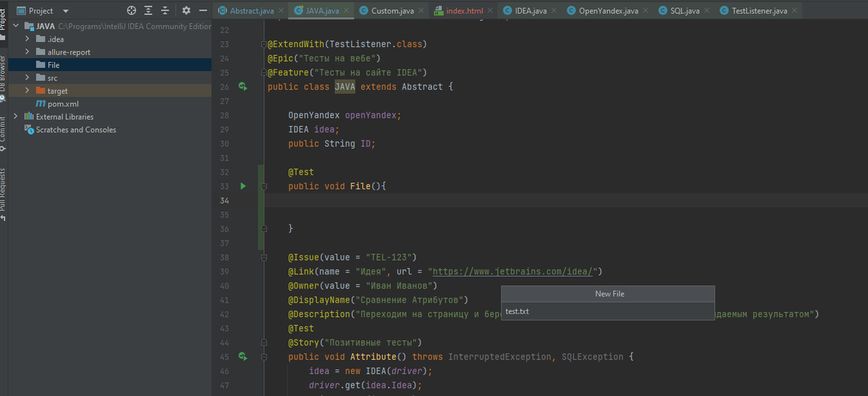Image resolution: width=868 pixels, height=396 pixels.
Task: Expand the src folder
Action: pos(27,78)
